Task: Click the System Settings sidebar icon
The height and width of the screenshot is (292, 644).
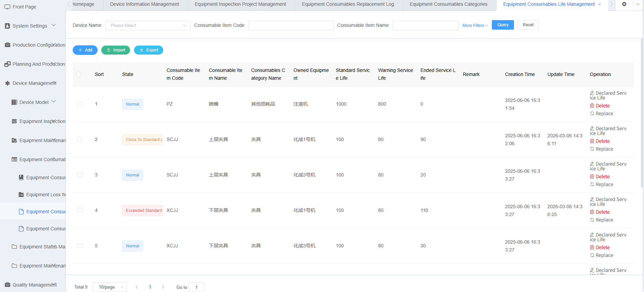Action: tap(7, 26)
